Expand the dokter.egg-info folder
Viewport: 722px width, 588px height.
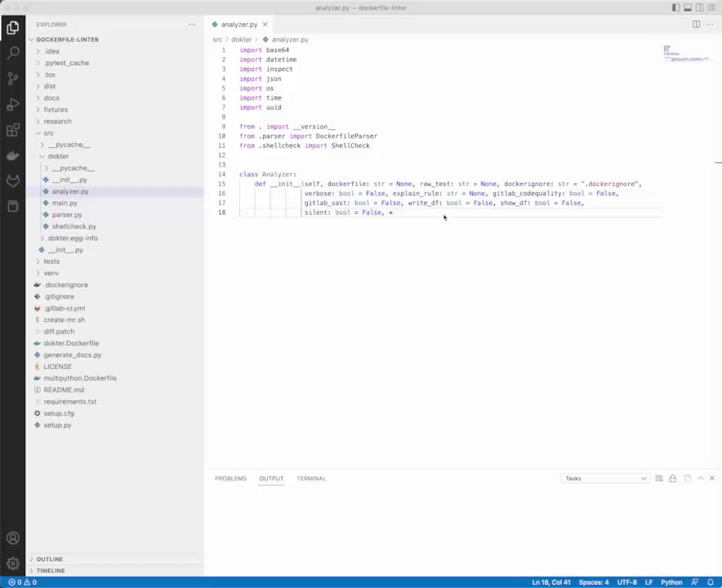tap(73, 238)
